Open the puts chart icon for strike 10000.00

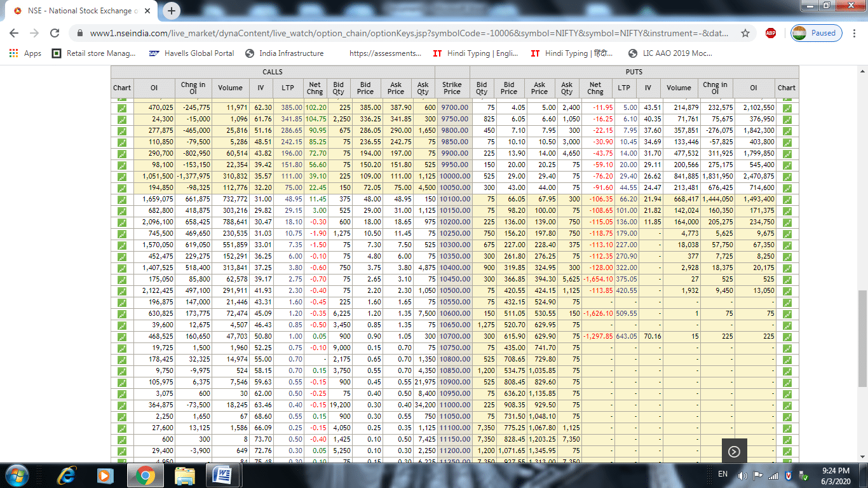click(787, 177)
